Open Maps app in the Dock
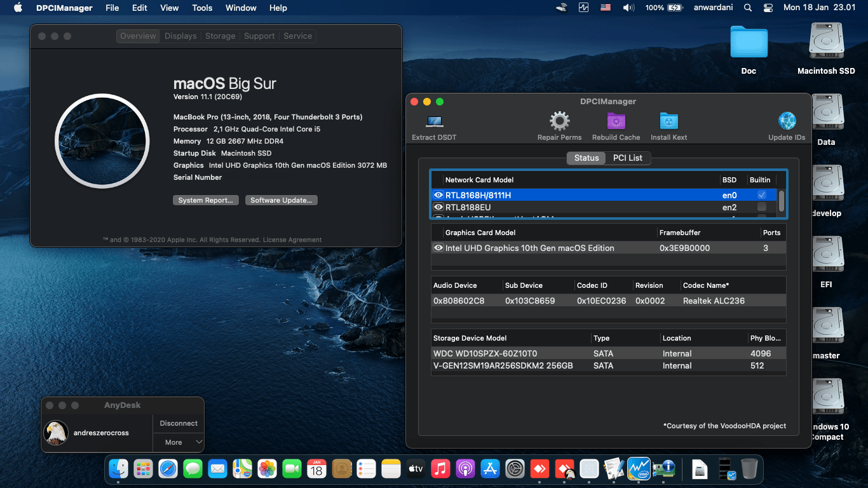 [x=242, y=469]
